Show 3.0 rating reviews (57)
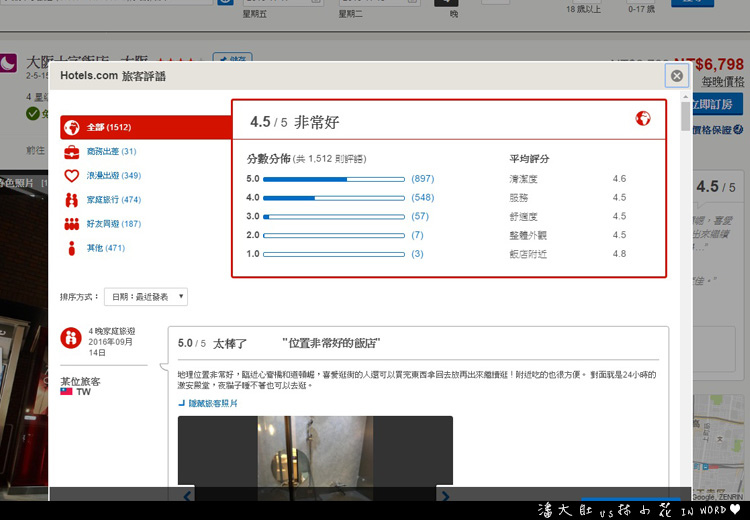The width and height of the screenshot is (750, 520). coord(420,216)
